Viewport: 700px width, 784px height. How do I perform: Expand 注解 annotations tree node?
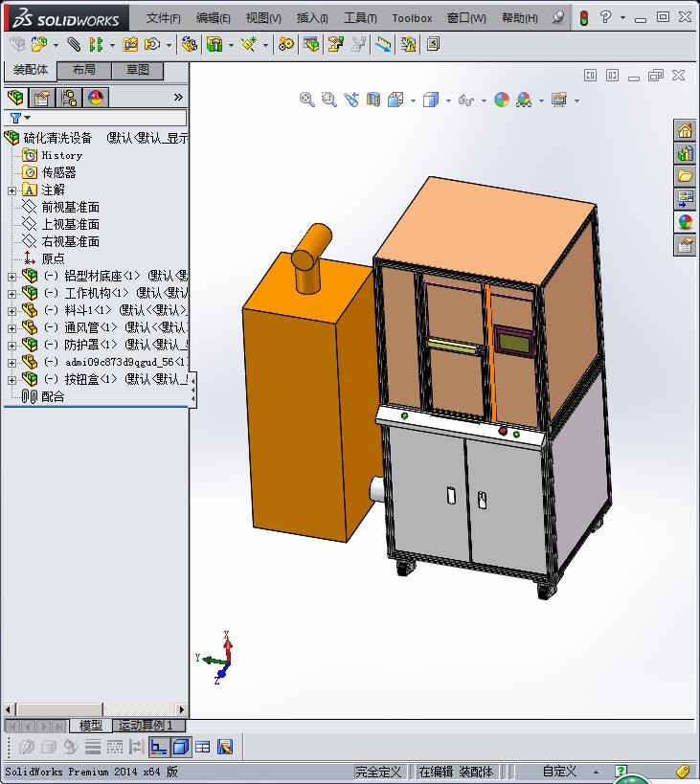12,190
